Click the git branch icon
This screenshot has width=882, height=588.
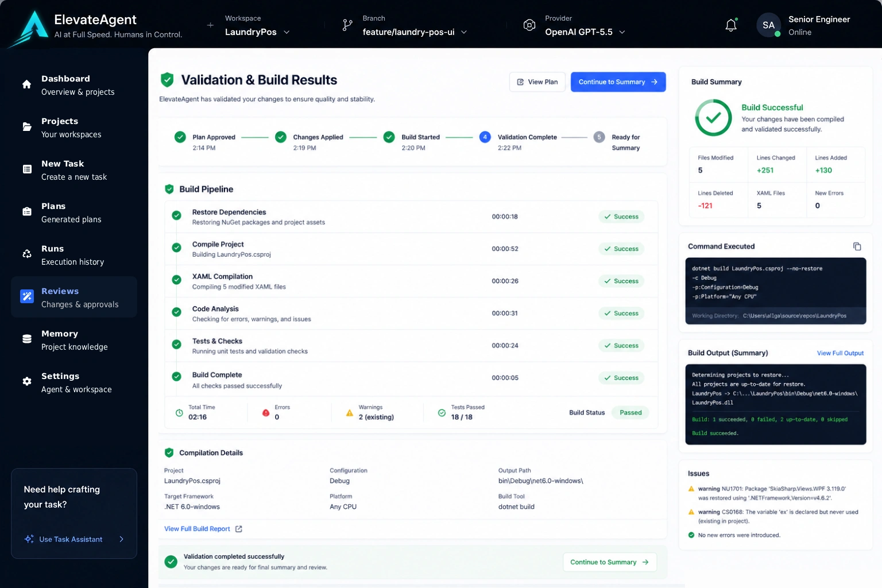pos(347,25)
